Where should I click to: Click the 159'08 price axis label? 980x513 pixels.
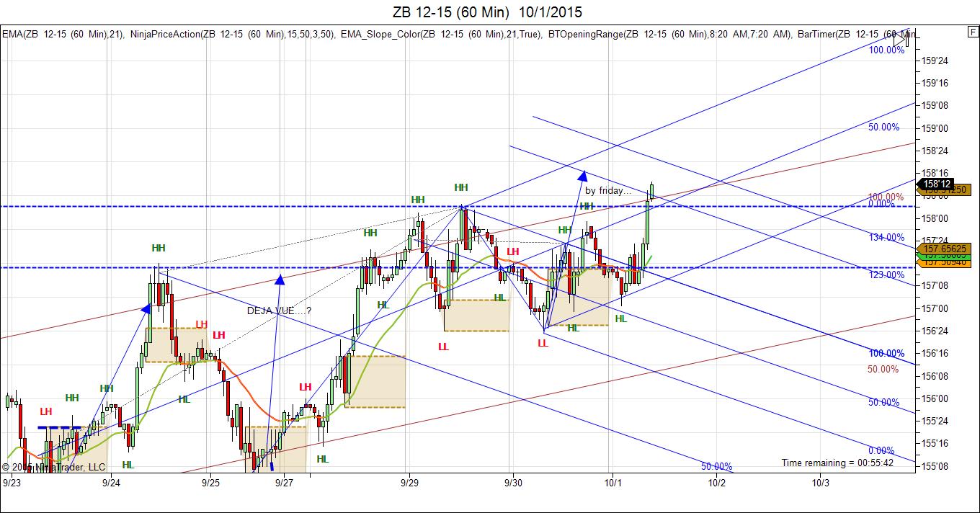coord(935,106)
